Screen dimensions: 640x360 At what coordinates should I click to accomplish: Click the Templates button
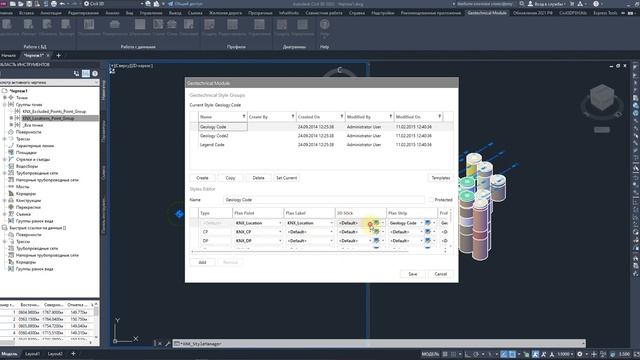[440, 178]
